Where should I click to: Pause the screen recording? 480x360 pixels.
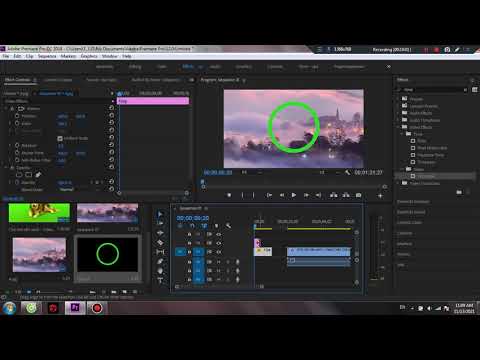426,50
